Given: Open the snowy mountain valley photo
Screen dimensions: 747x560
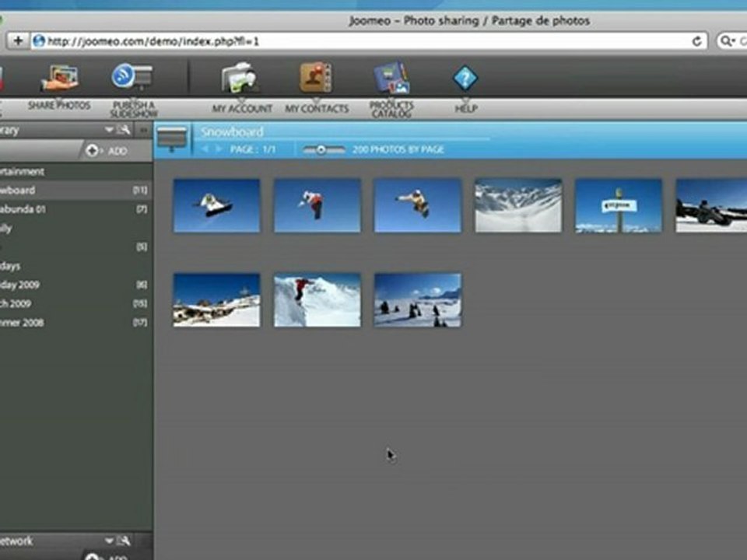Looking at the screenshot, I should click(x=518, y=205).
